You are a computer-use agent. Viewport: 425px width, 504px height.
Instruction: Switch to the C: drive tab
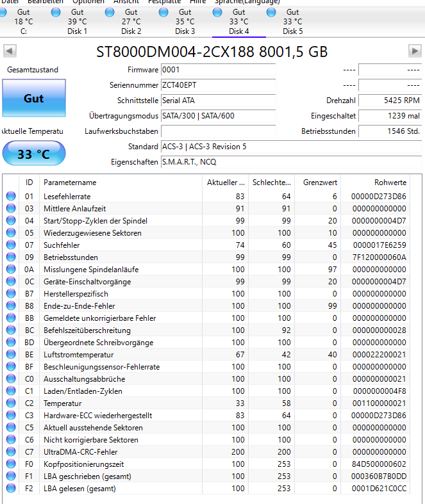pos(24,22)
